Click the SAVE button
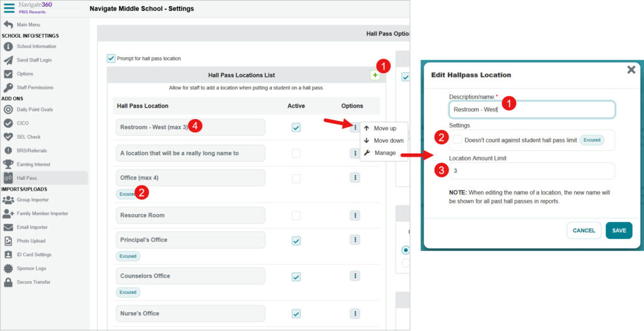644x331 pixels. 619,231
